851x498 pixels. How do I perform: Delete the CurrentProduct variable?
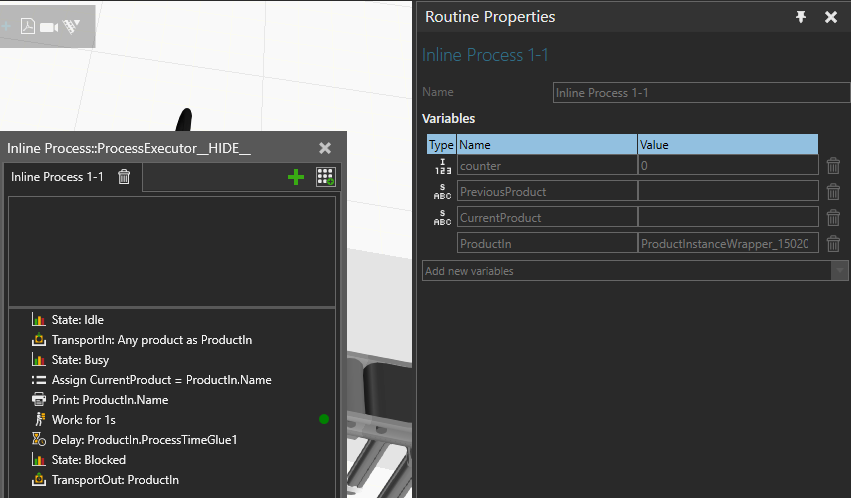(833, 218)
